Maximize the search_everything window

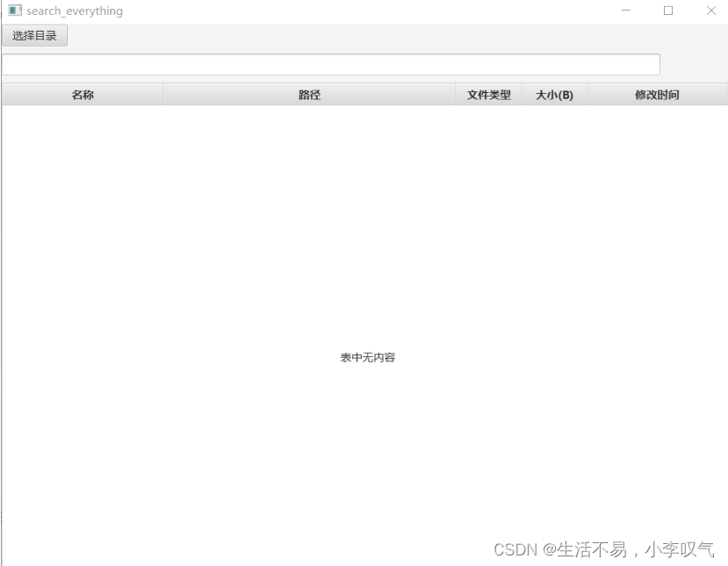668,11
